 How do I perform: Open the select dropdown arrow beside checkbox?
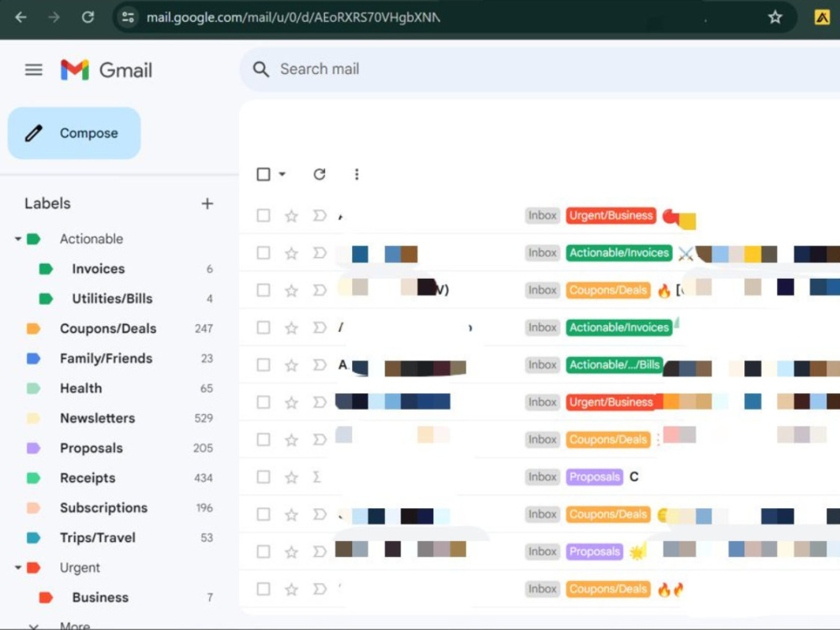(x=282, y=174)
